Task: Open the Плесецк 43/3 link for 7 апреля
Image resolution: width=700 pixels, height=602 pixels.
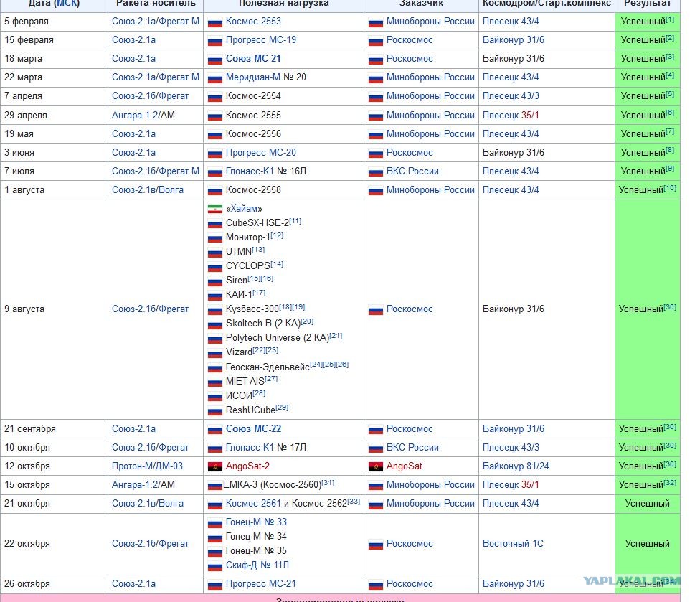Action: 511,95
